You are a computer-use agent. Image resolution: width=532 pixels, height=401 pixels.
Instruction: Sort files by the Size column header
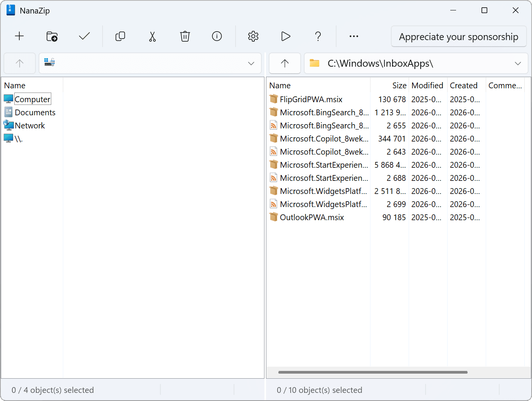pos(399,85)
